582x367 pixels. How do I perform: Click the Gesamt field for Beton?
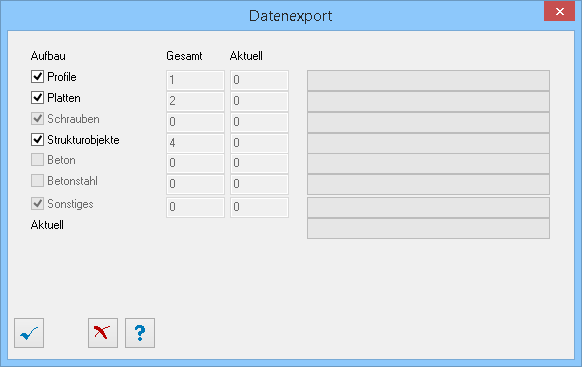pyautogui.click(x=195, y=163)
